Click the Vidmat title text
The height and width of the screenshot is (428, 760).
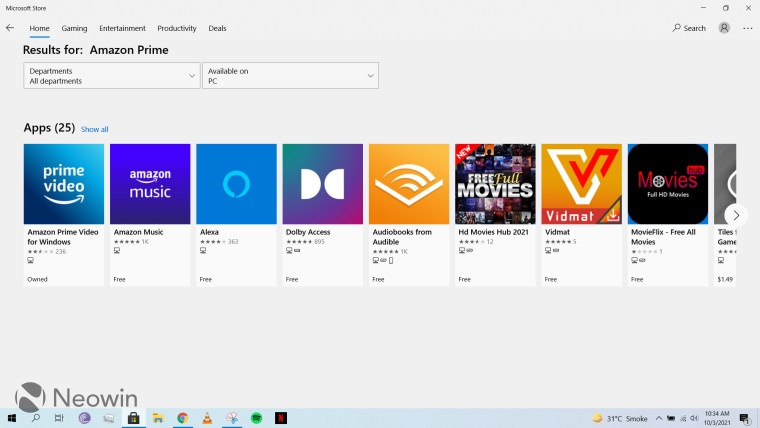(x=557, y=232)
